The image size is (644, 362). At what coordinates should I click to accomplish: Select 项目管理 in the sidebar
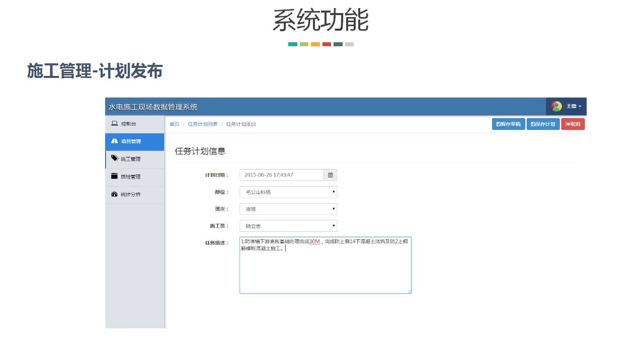coord(135,142)
